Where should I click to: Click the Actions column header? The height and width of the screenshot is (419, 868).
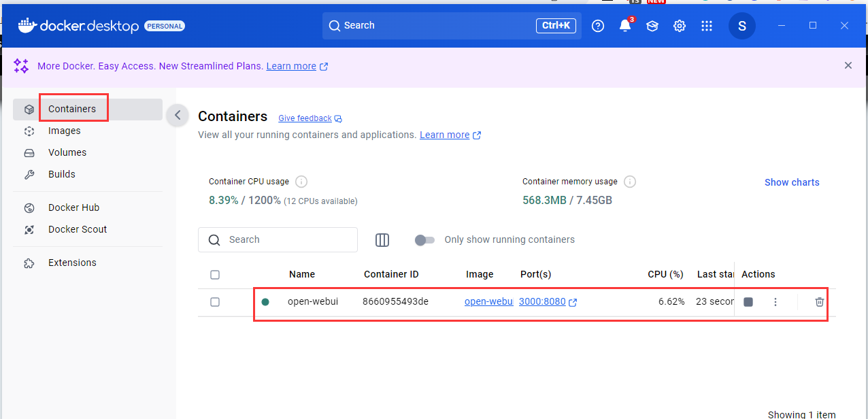[x=758, y=274]
